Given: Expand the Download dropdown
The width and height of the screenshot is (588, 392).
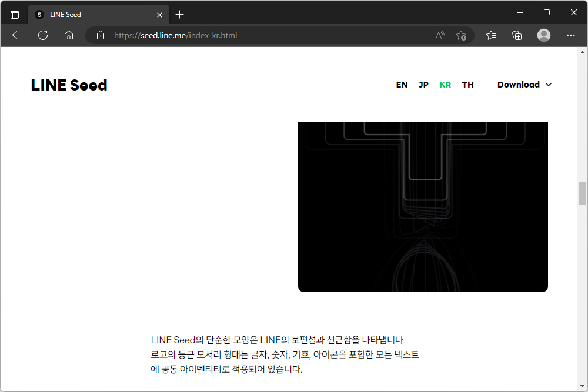Looking at the screenshot, I should [x=524, y=85].
